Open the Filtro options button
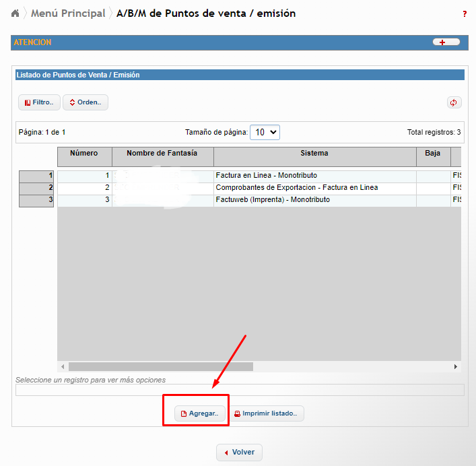This screenshot has width=476, height=466. click(38, 102)
